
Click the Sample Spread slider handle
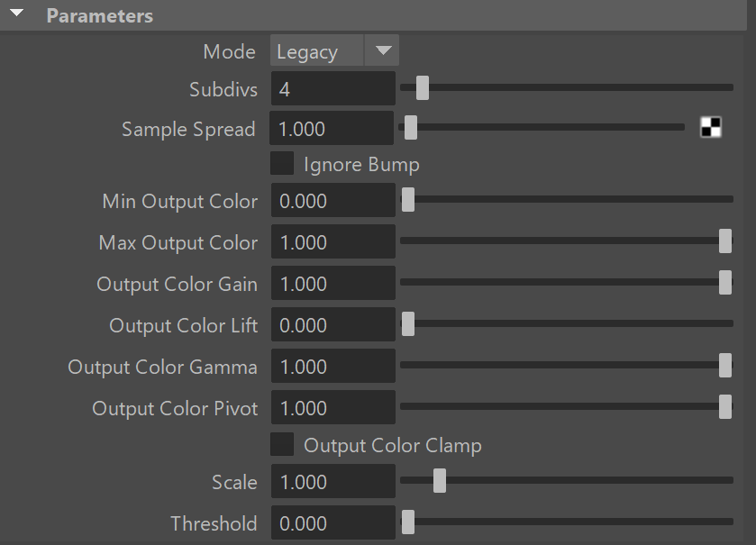(411, 128)
